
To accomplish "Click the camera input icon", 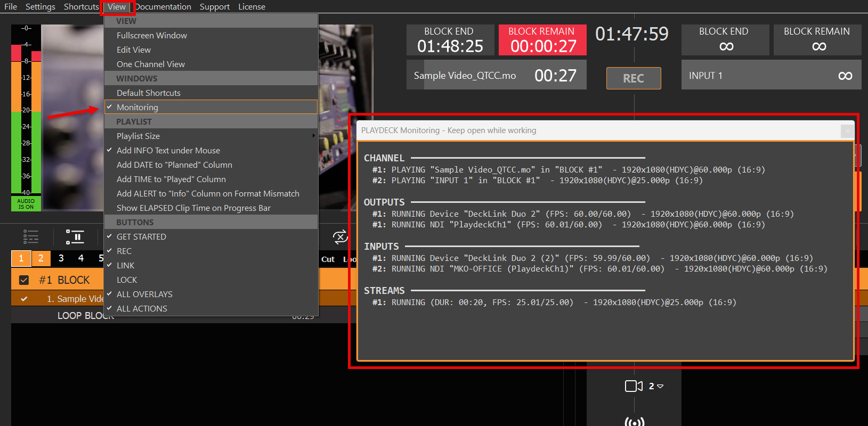I will pyautogui.click(x=634, y=386).
